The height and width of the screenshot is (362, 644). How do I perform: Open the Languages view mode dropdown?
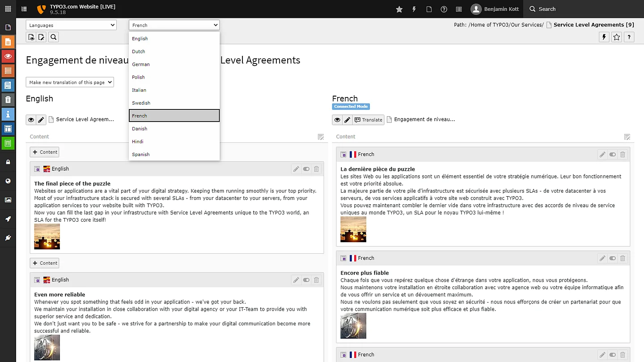[x=71, y=25]
